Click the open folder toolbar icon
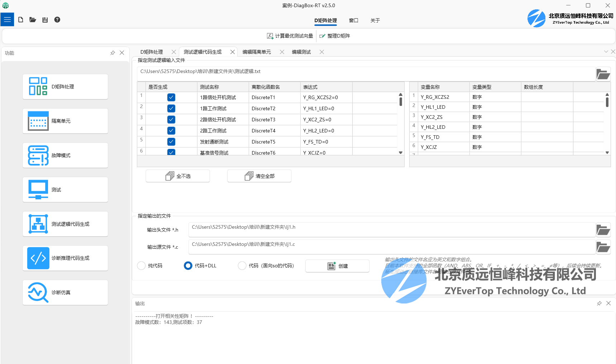Image resolution: width=616 pixels, height=364 pixels. click(33, 20)
